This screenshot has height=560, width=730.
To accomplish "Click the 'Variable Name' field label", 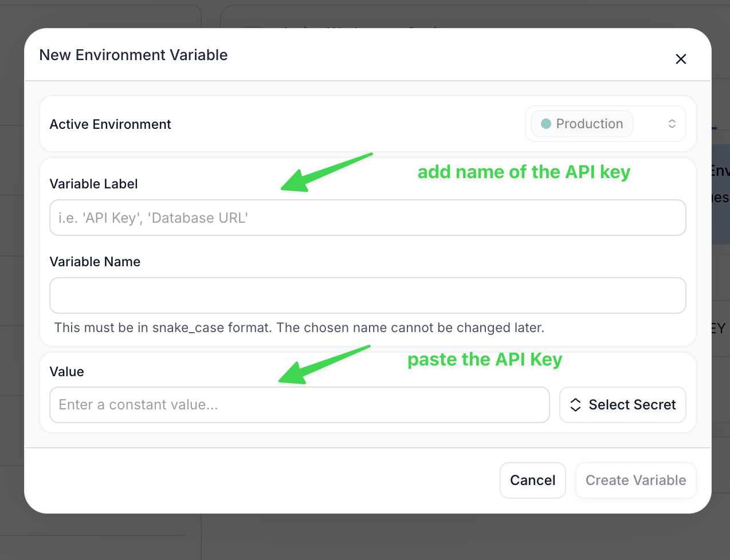I will (x=95, y=262).
